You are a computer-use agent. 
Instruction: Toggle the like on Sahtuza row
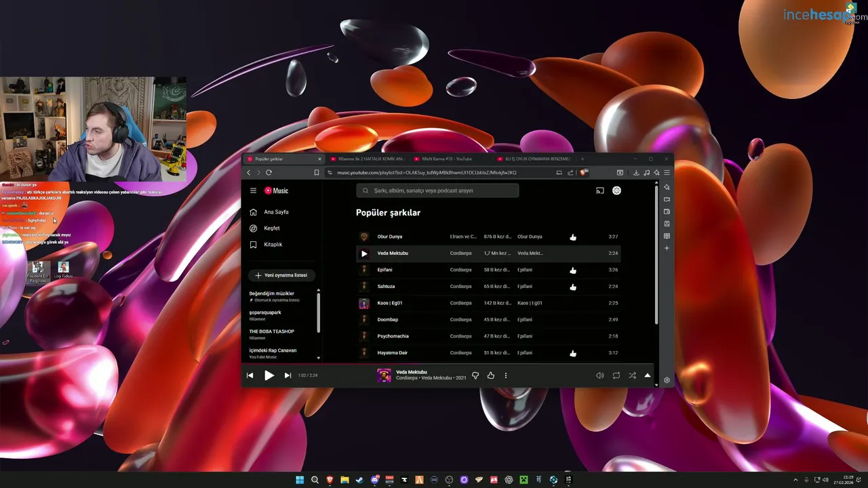click(x=573, y=287)
